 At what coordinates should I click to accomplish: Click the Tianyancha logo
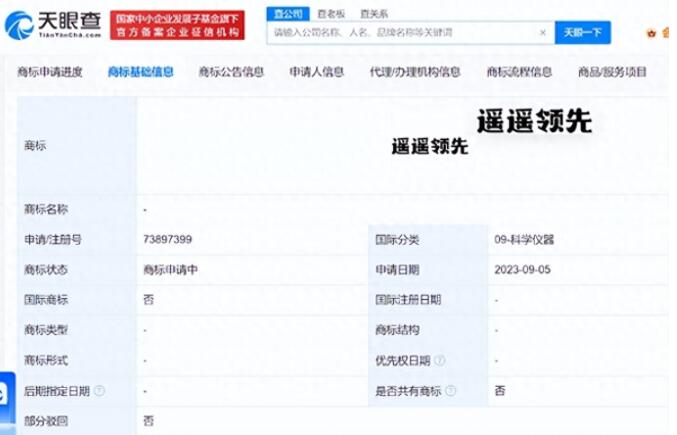coord(53,25)
